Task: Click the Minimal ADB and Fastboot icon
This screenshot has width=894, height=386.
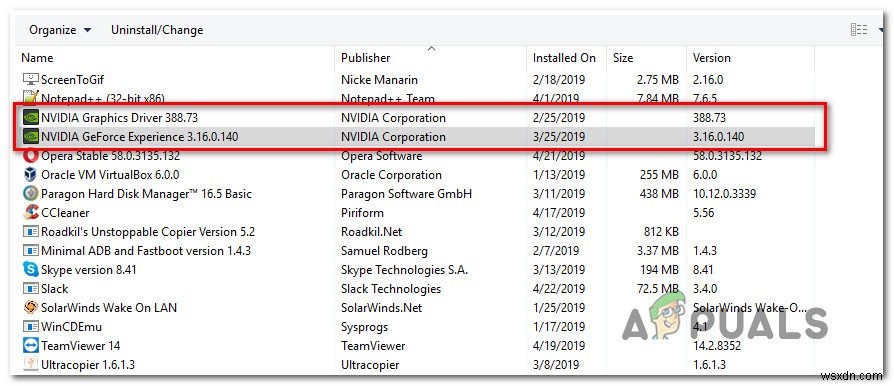Action: click(x=30, y=251)
